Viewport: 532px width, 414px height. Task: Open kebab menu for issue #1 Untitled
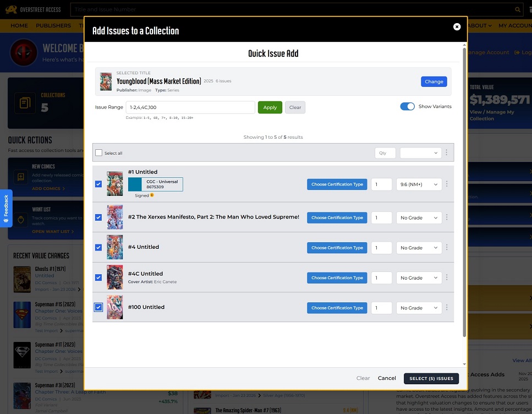tap(447, 184)
